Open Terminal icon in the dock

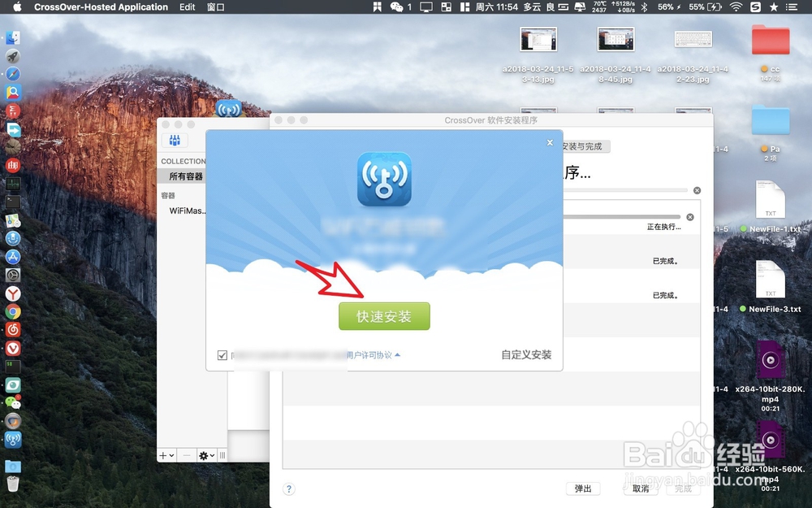pyautogui.click(x=13, y=202)
